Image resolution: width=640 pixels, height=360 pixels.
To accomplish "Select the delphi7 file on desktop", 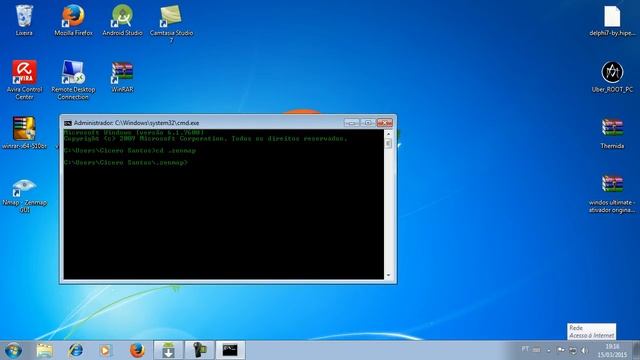I will coord(612,20).
